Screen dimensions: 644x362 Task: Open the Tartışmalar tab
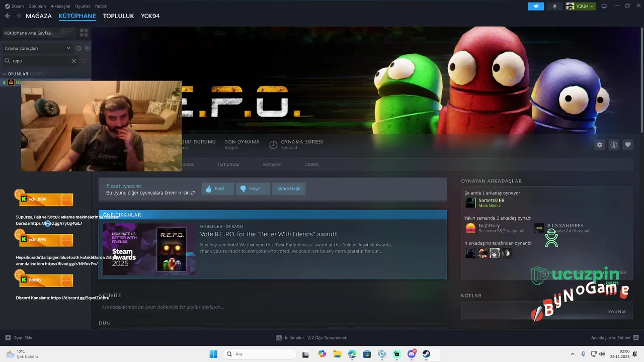(x=228, y=164)
